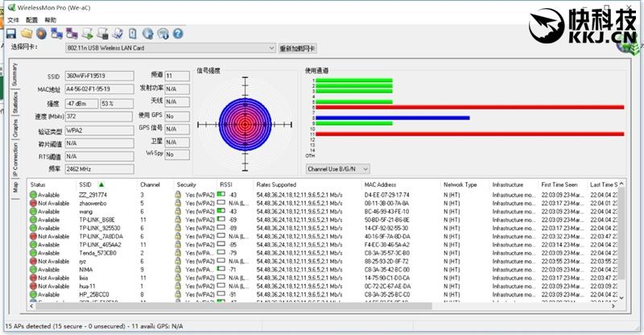This screenshot has width=644, height=335.
Task: Click the globe with info badge icon
Action: click(x=163, y=34)
